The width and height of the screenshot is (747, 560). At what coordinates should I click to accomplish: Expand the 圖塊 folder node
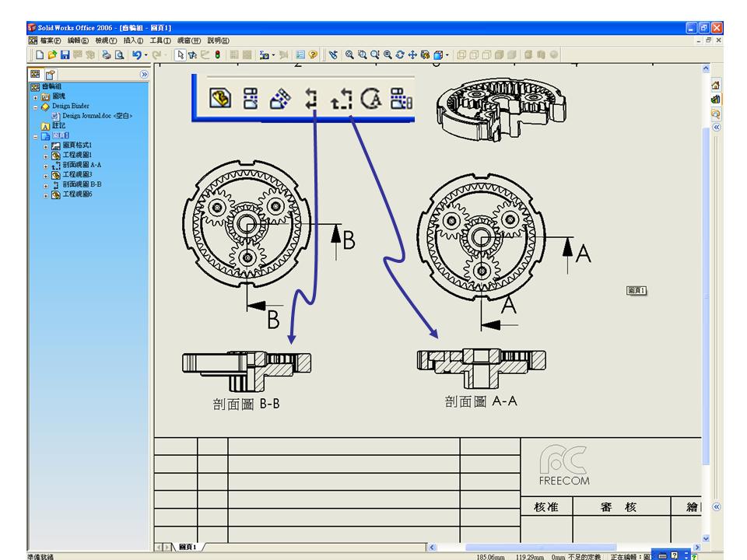(35, 97)
